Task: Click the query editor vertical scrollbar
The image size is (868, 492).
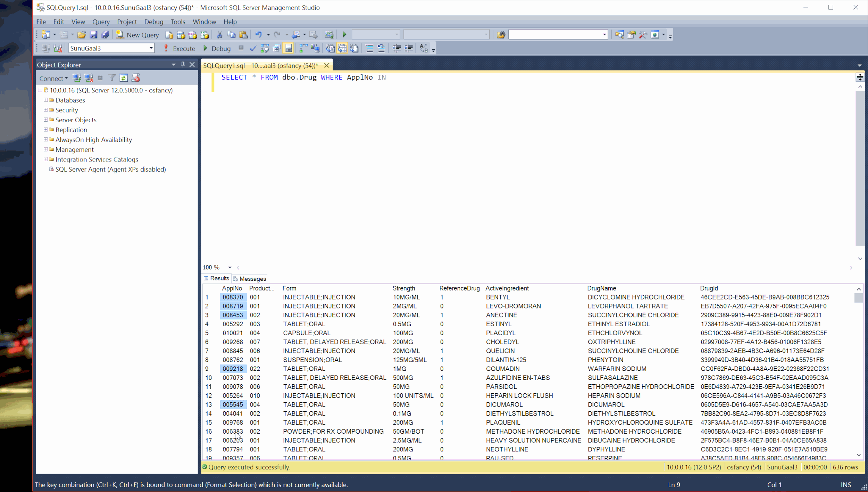Action: pos(860,168)
